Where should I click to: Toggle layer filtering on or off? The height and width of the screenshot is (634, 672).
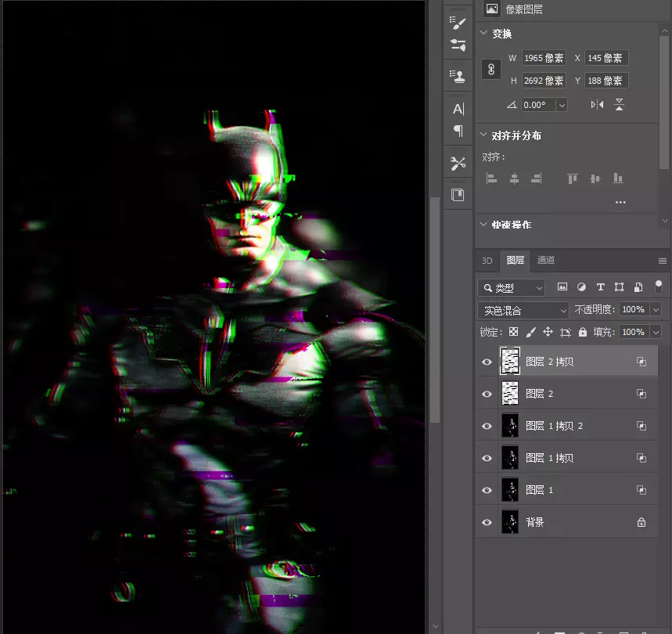(659, 286)
